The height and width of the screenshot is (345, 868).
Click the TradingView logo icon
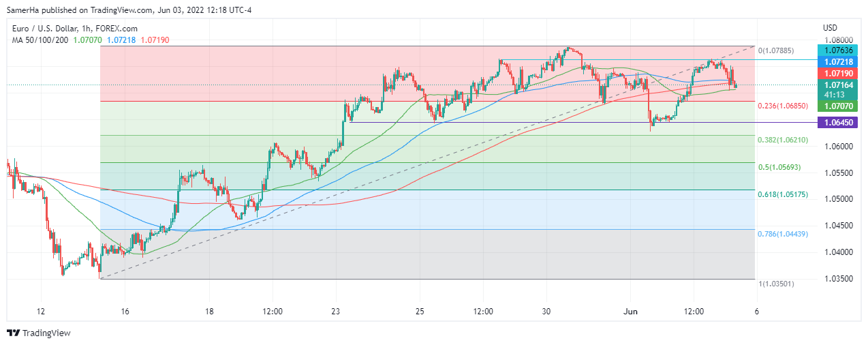(x=13, y=333)
